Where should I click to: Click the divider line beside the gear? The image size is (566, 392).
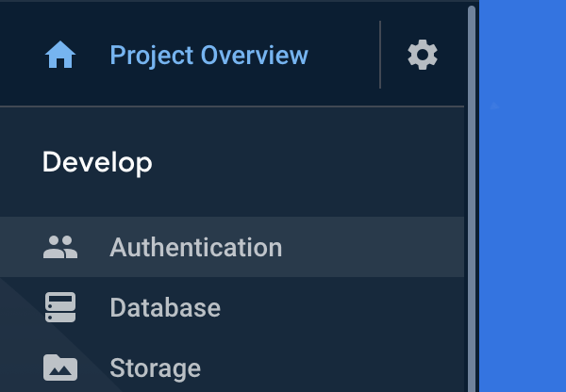380,55
